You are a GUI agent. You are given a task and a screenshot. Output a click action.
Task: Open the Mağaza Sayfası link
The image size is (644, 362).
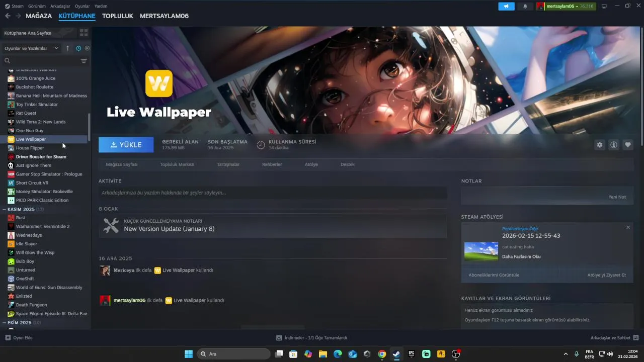coord(122,164)
